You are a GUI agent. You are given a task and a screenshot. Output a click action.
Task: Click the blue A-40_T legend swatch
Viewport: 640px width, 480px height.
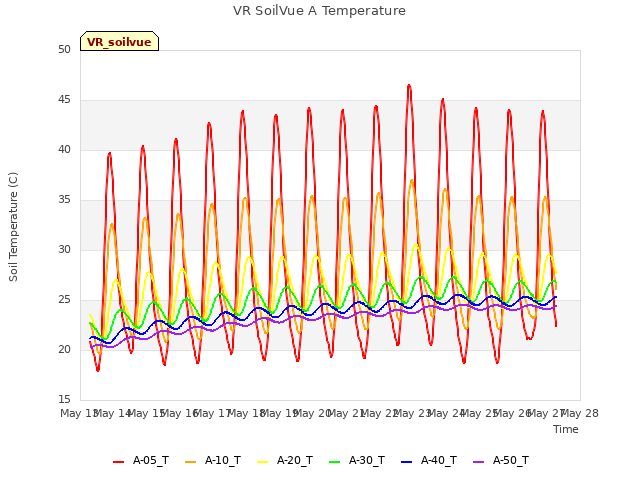click(407, 462)
